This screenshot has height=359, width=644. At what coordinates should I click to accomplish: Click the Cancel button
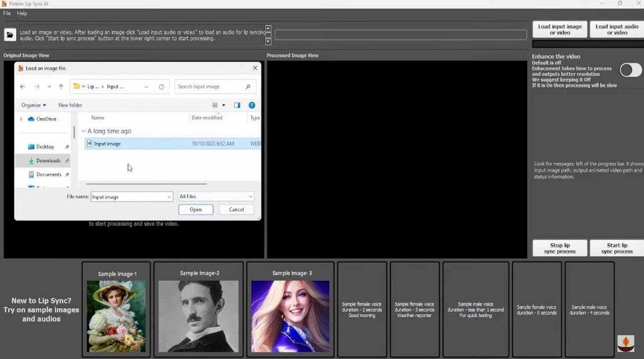click(x=236, y=209)
